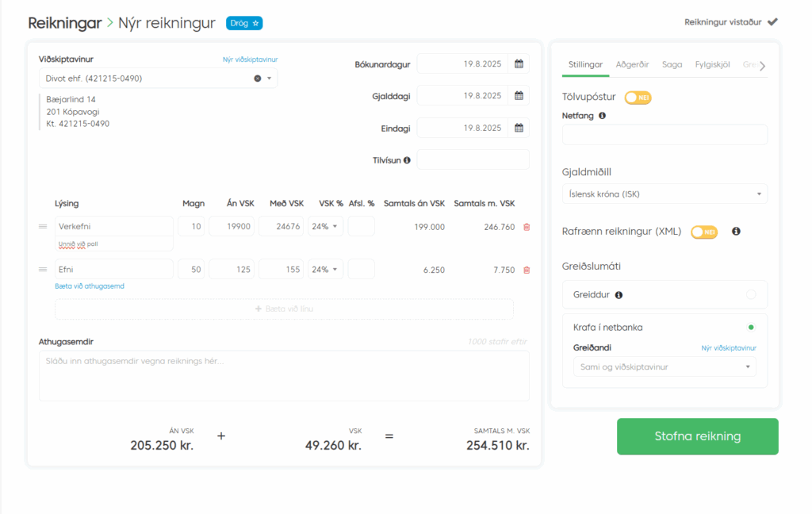Edit Magn quantity 50 on Efni line
Screen dimensions: 812x514
191,270
